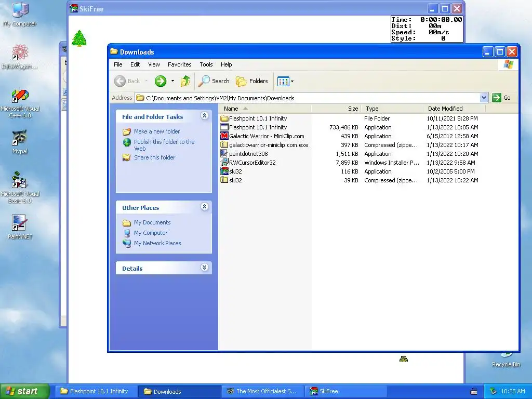The height and width of the screenshot is (399, 532).
Task: Open My Computer desktop icon
Action: (x=20, y=14)
